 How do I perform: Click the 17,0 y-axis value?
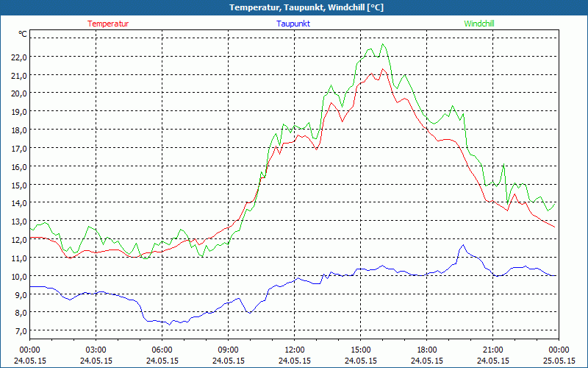pyautogui.click(x=20, y=149)
